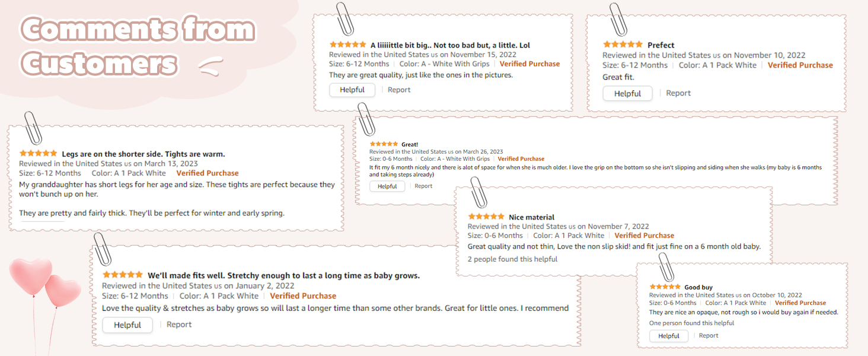Click Report on the 'Good buy' review
Viewport: 868px width, 356px height.
709,336
